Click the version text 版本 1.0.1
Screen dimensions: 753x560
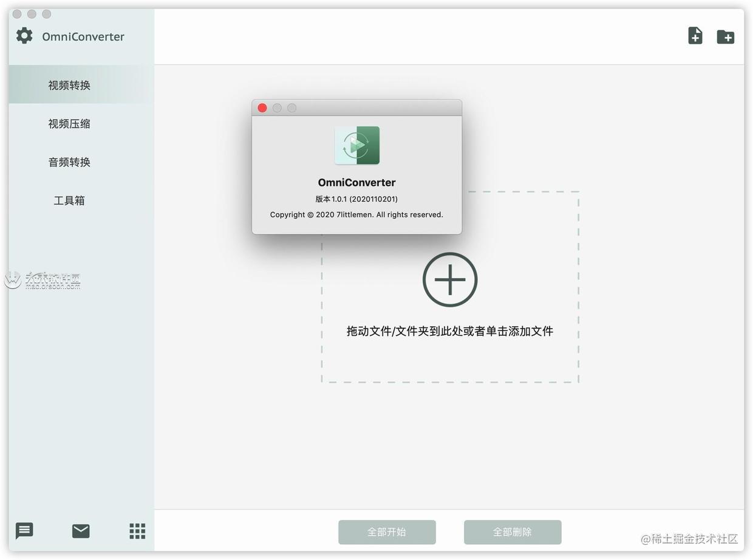point(356,199)
